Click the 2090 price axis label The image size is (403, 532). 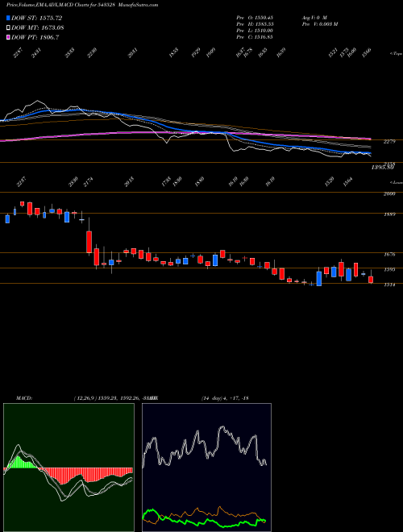389,194
